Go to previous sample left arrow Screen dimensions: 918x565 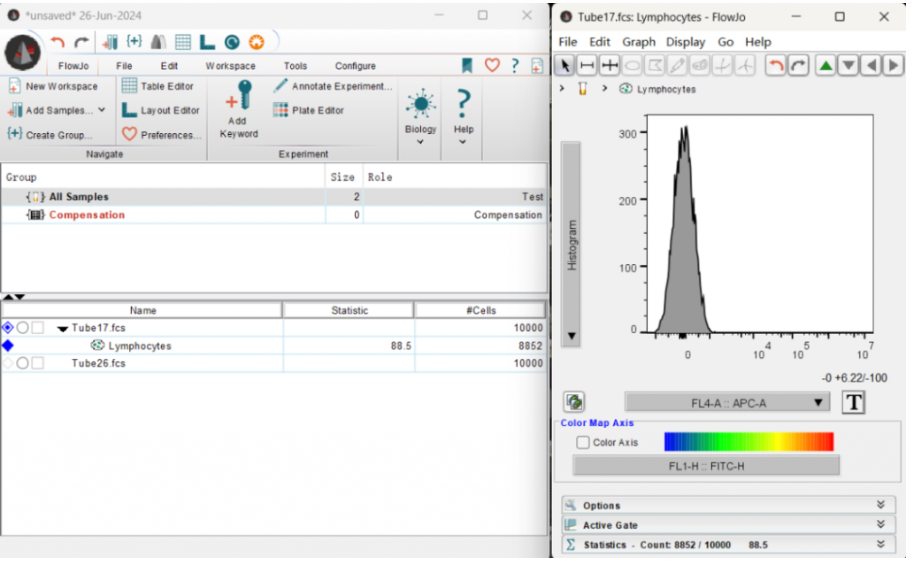click(871, 65)
